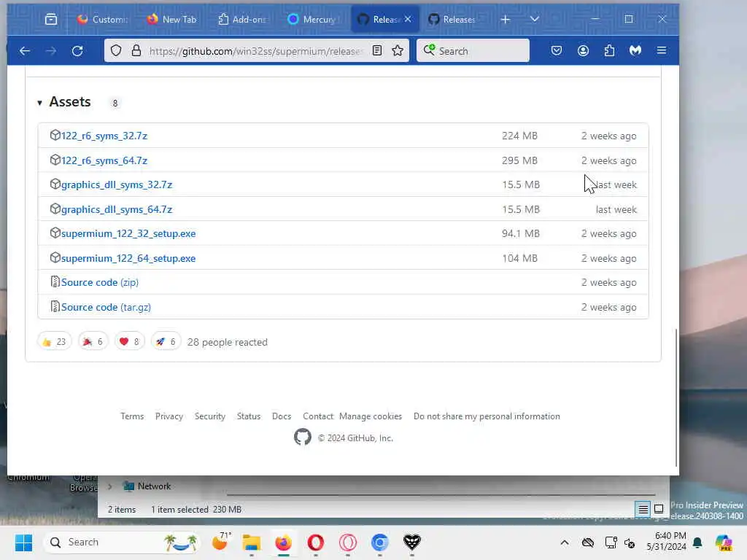This screenshot has width=747, height=560.
Task: Click the Malwarebytes extension icon
Action: tap(635, 50)
